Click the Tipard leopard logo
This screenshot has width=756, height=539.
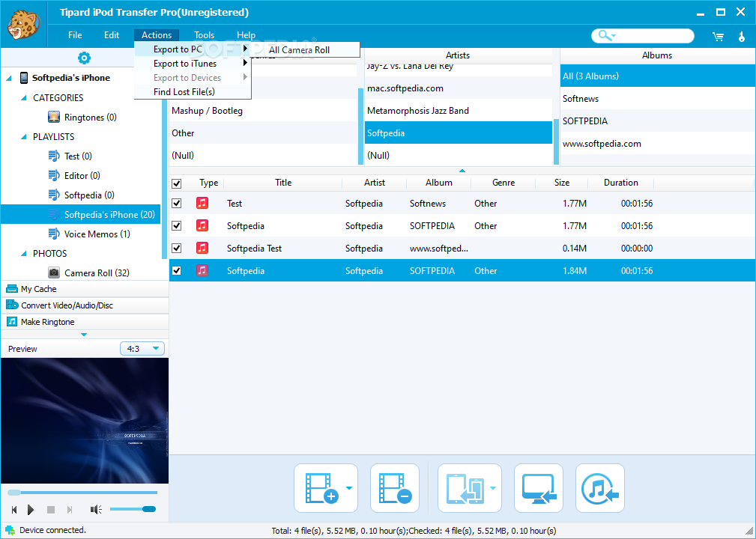(x=24, y=24)
